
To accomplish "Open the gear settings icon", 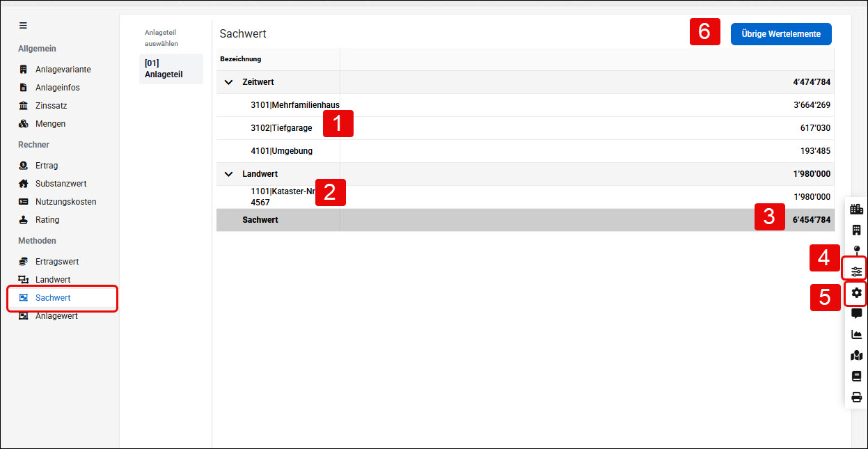I will click(x=856, y=293).
